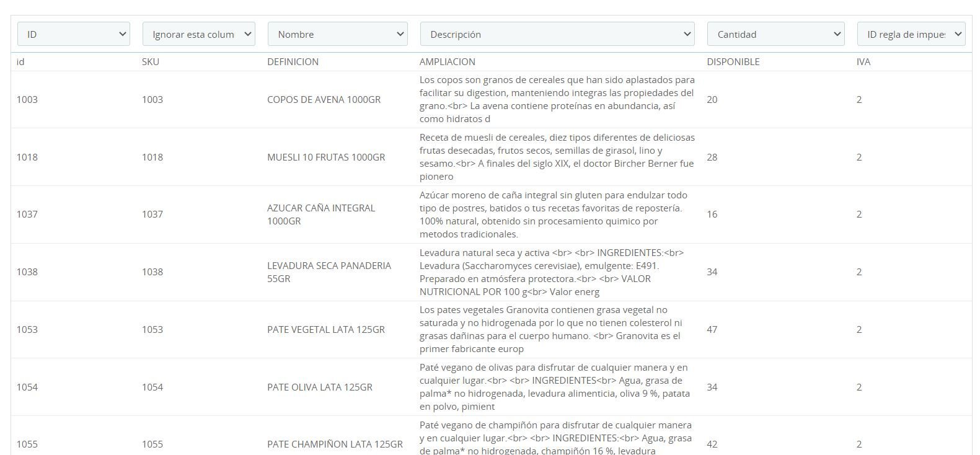Image resolution: width=980 pixels, height=455 pixels.
Task: Click 1003 in the SKU column
Action: 152,100
